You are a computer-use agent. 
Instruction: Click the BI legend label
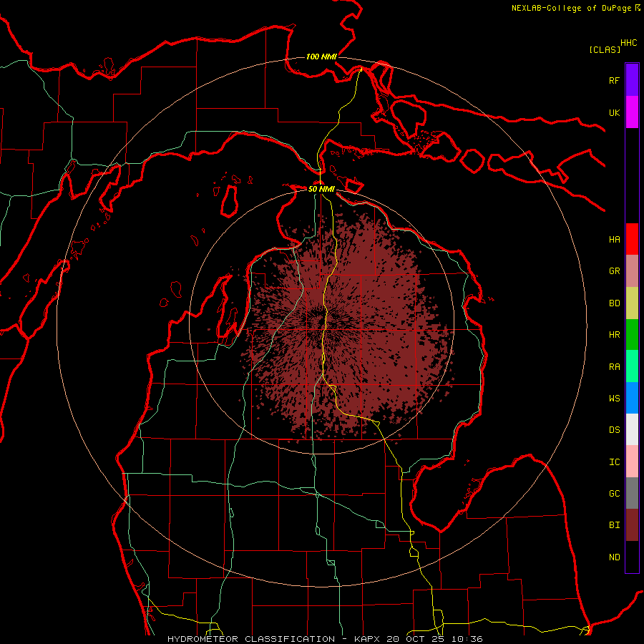(x=615, y=525)
